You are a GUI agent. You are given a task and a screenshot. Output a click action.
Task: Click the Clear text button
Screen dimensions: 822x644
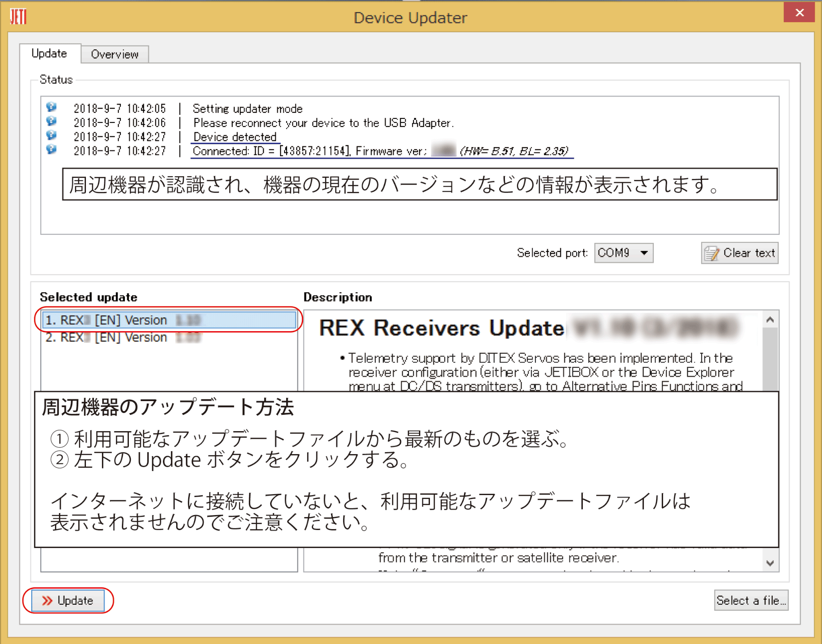740,253
